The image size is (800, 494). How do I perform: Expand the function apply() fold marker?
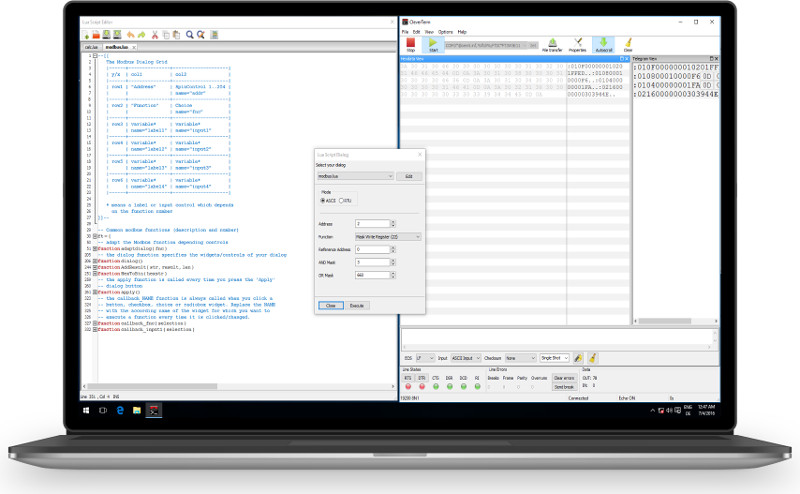point(95,292)
